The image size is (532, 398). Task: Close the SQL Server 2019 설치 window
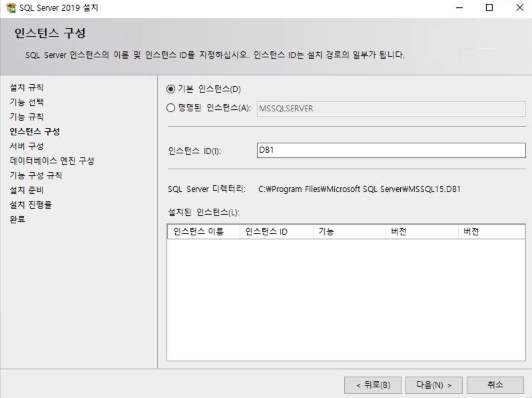[x=519, y=7]
